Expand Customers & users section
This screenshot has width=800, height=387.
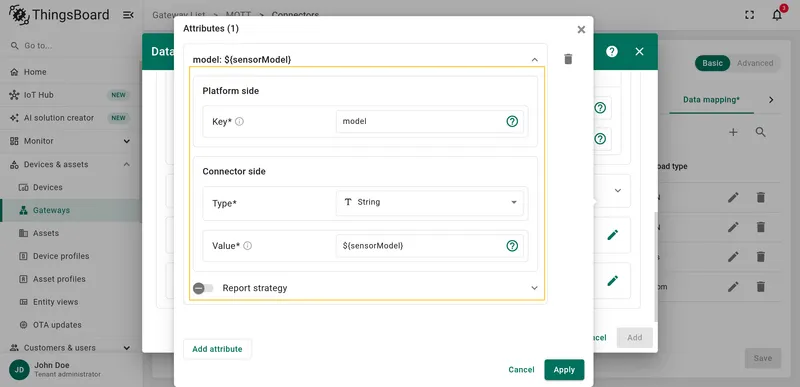[71, 348]
